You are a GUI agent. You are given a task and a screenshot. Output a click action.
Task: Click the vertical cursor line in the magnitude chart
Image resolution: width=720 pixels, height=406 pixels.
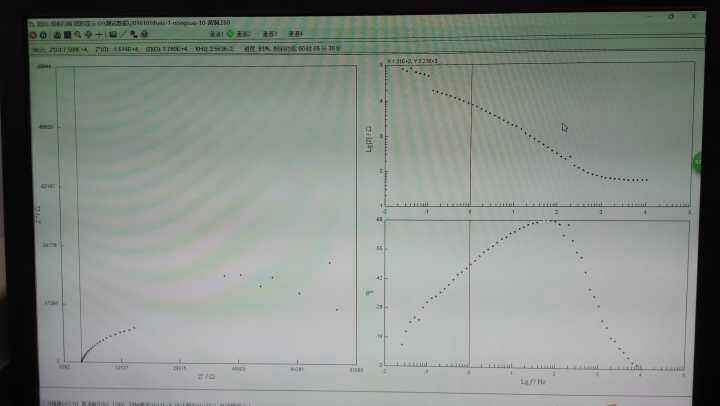471,134
